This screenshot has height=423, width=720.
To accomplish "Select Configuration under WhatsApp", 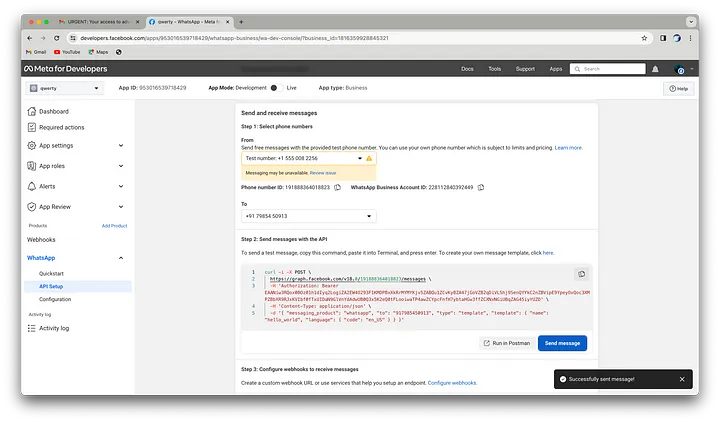I will click(55, 299).
